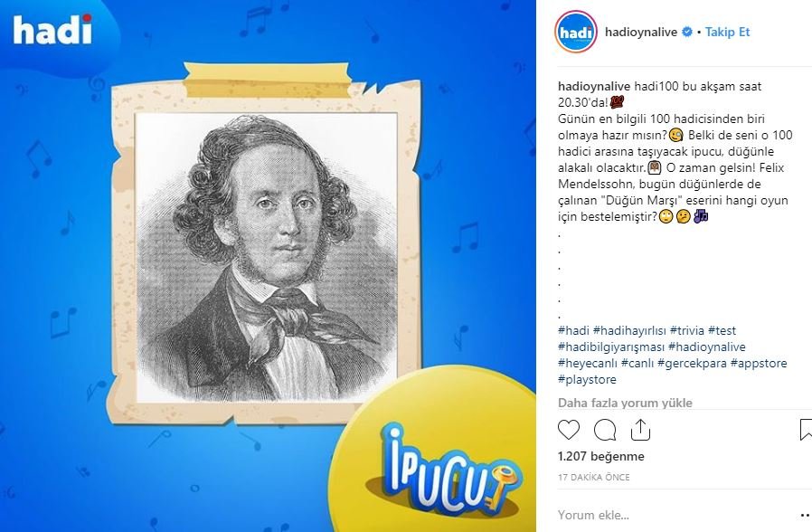Save the post with the bookmark icon

pos(806,430)
